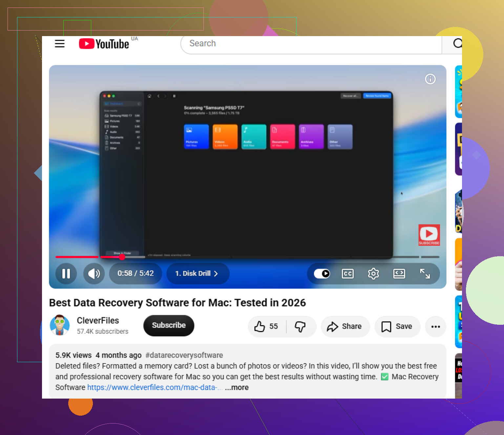Expand the '1. Disk Drill' chapter list
The height and width of the screenshot is (435, 504).
pos(198,274)
